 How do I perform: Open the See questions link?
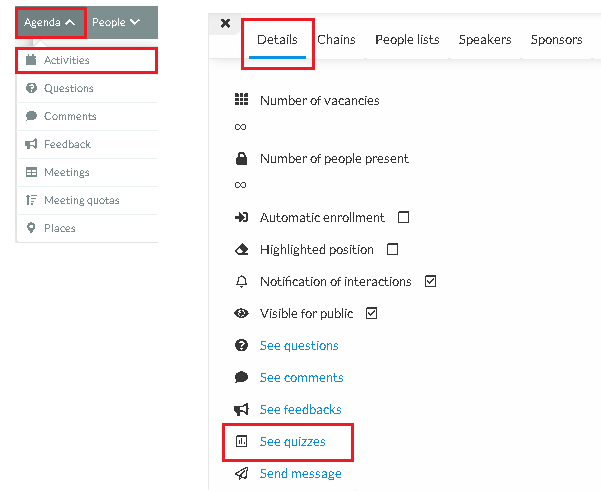[299, 345]
